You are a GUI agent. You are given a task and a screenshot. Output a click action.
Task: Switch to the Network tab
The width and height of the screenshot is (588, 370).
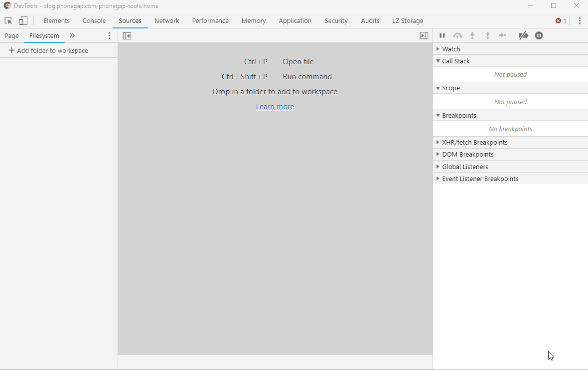tap(166, 21)
